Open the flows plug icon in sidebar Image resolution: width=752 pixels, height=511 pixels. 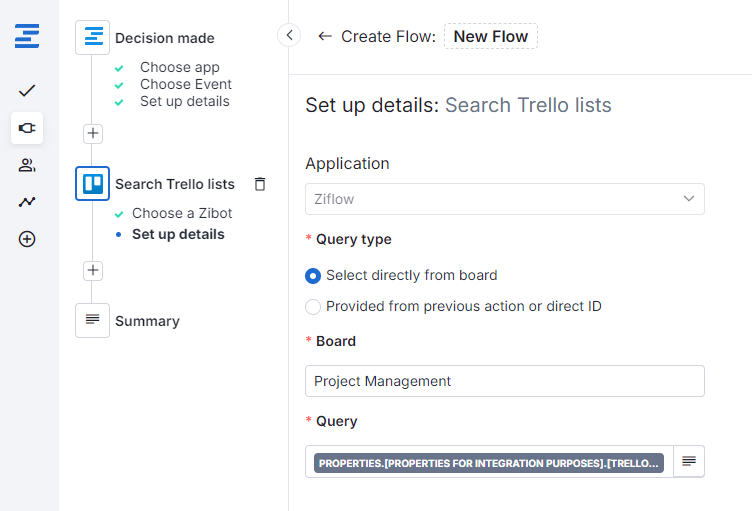click(27, 128)
